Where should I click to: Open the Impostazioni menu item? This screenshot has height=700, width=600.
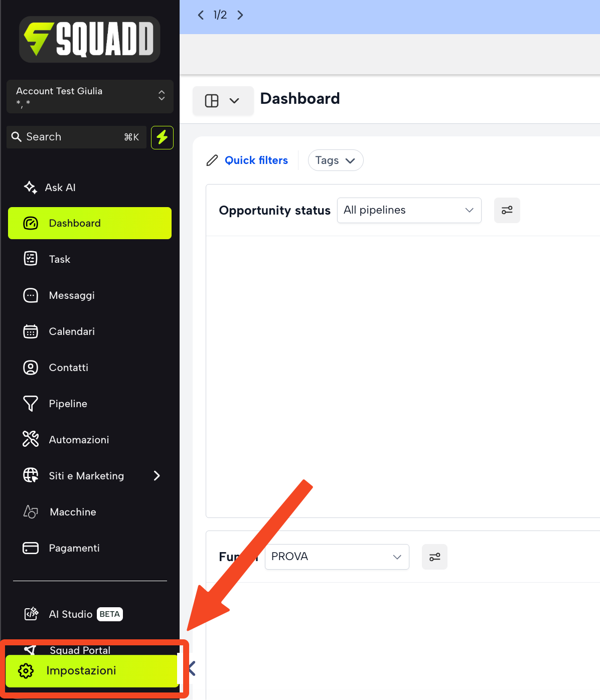click(92, 671)
